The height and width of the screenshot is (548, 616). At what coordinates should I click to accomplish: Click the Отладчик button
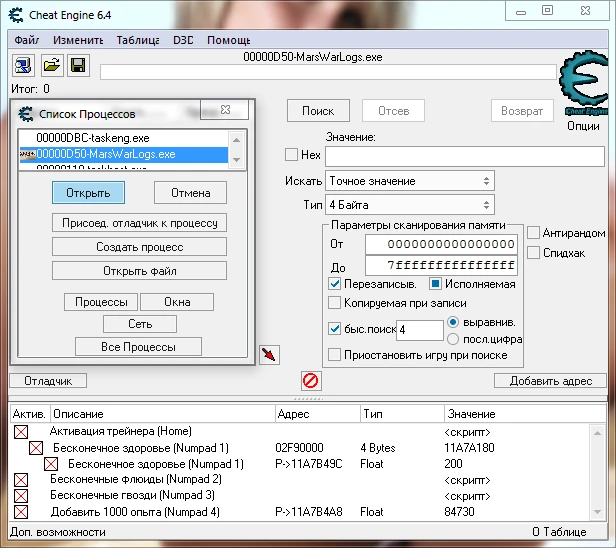pos(48,381)
